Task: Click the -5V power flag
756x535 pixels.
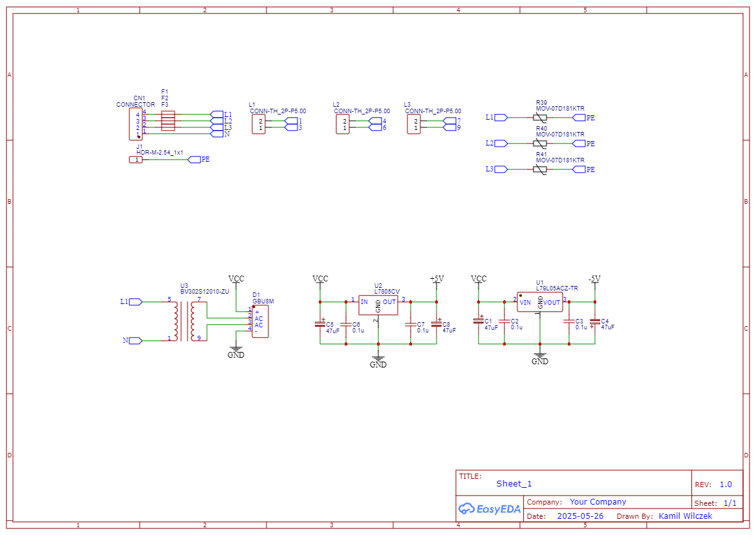Action: pos(595,279)
